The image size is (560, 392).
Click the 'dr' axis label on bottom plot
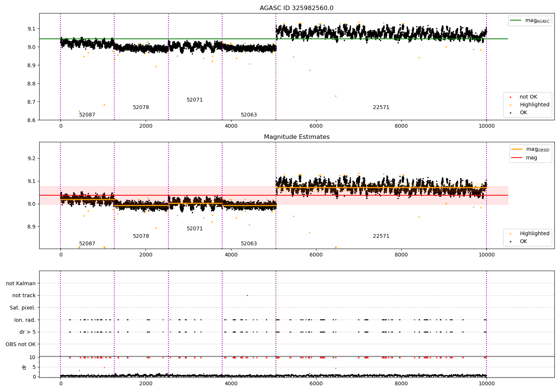tap(24, 367)
